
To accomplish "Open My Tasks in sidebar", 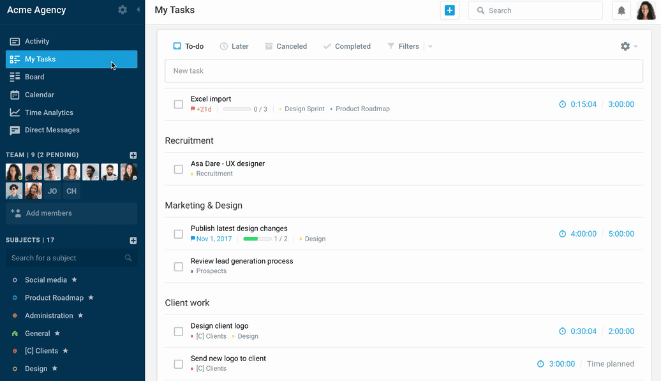I will [71, 59].
